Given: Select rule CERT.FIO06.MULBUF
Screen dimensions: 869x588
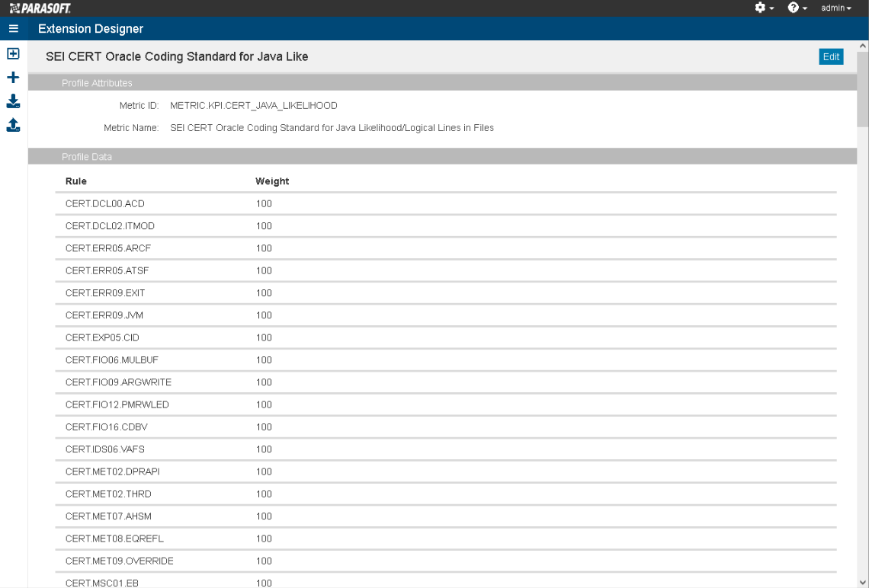Looking at the screenshot, I should 112,360.
